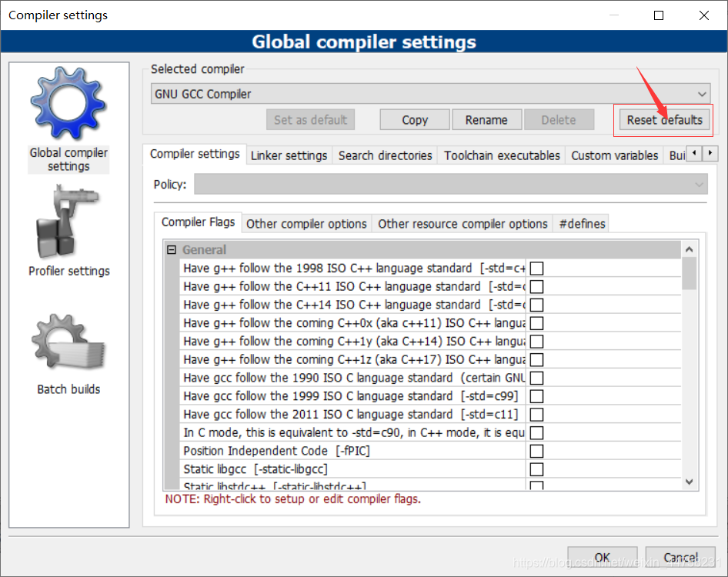Enable Position Independent Code -fPIC

536,451
